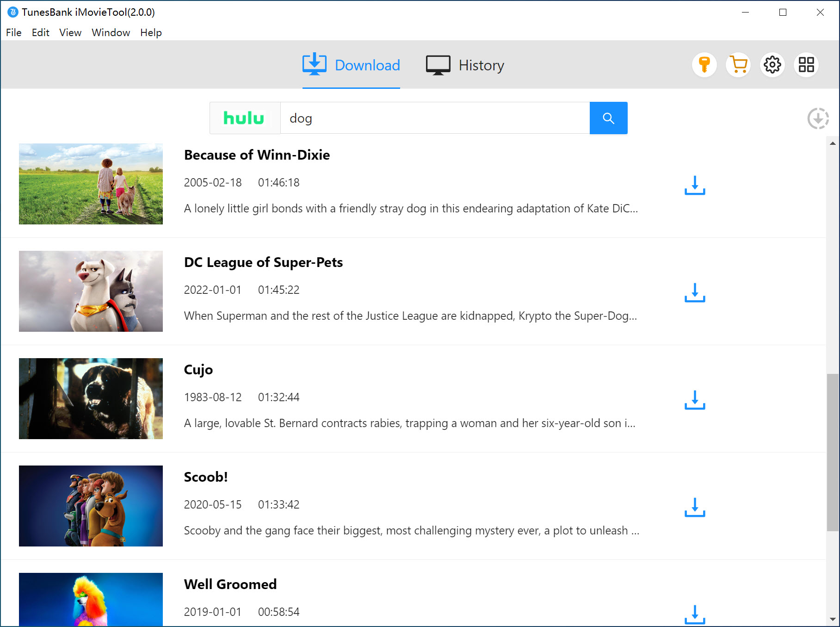Click the download icon for Cujo
The height and width of the screenshot is (627, 840).
pos(695,400)
